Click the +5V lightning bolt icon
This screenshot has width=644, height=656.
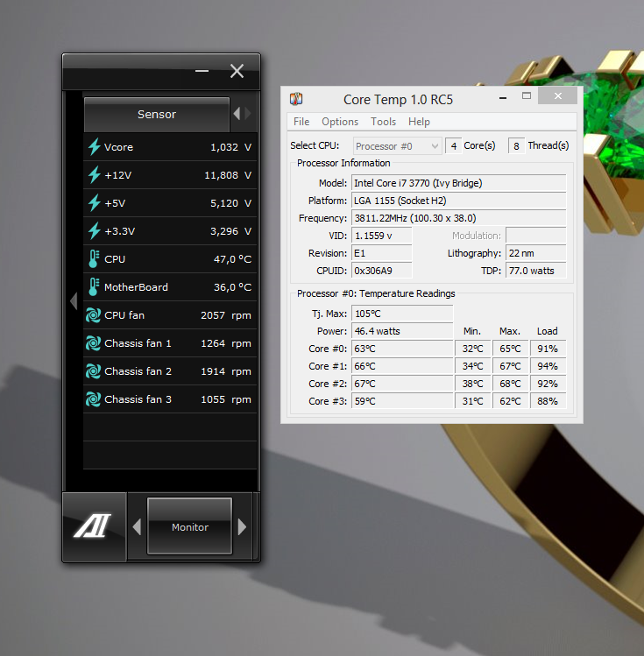click(x=94, y=203)
